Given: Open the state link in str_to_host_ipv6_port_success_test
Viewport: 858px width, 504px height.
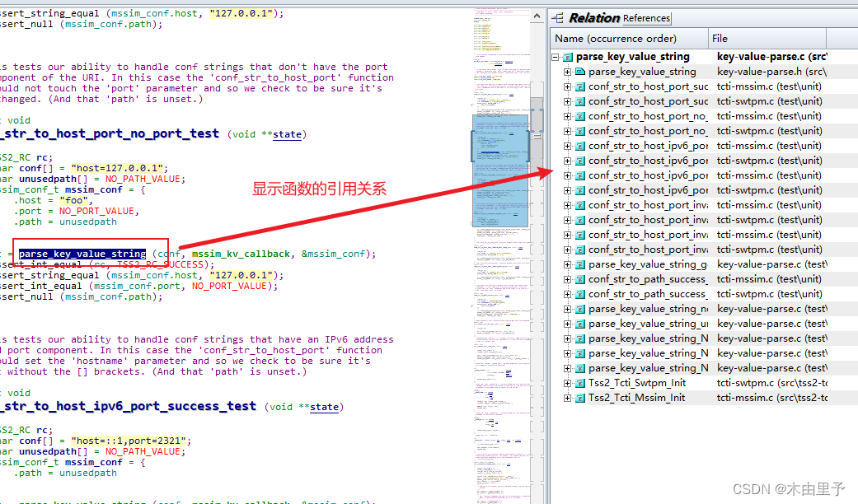Looking at the screenshot, I should (324, 406).
